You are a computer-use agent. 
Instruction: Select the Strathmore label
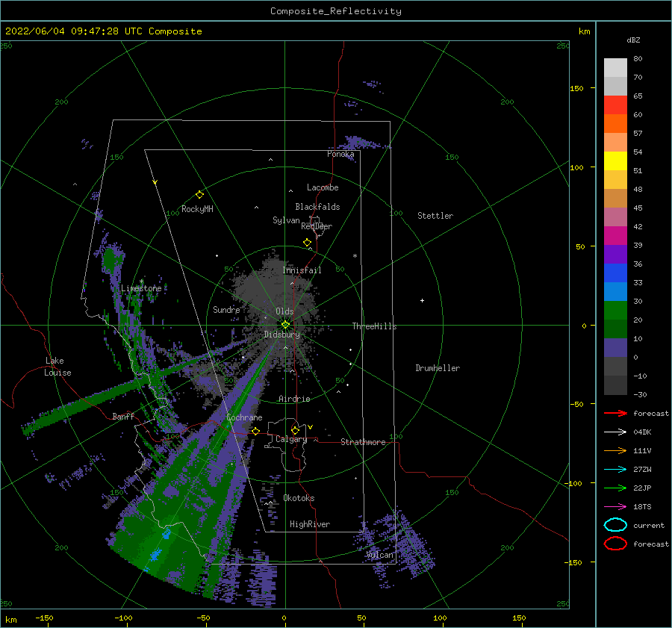coord(363,442)
